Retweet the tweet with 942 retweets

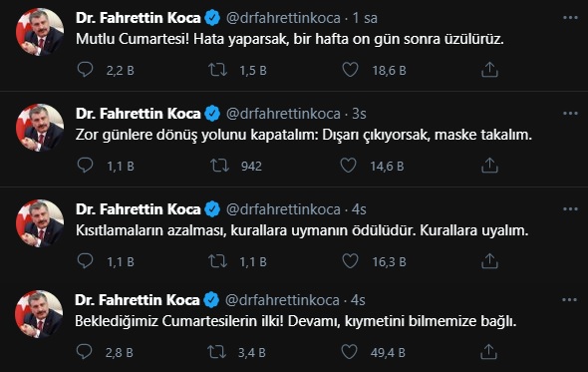[219, 166]
